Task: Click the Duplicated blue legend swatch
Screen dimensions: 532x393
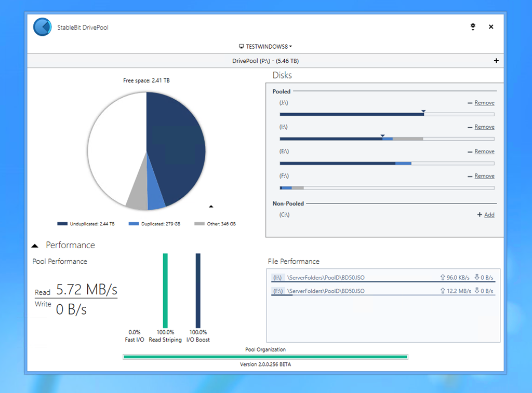Action: pyautogui.click(x=134, y=224)
